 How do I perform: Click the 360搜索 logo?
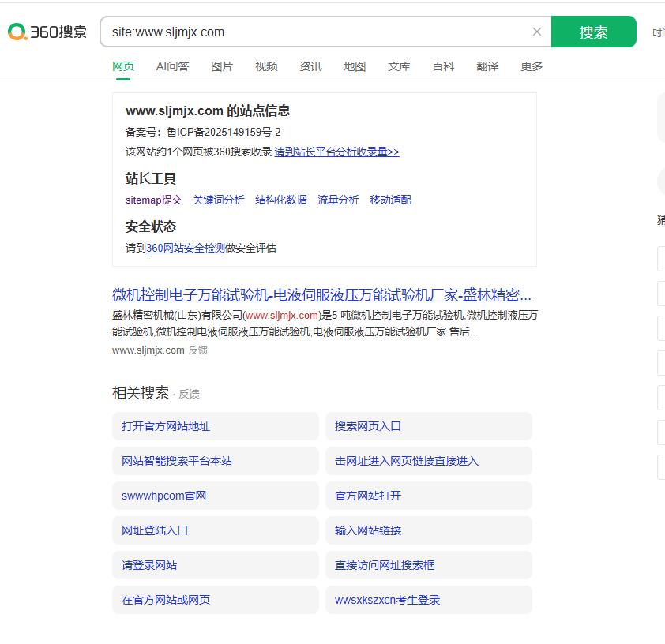47,32
